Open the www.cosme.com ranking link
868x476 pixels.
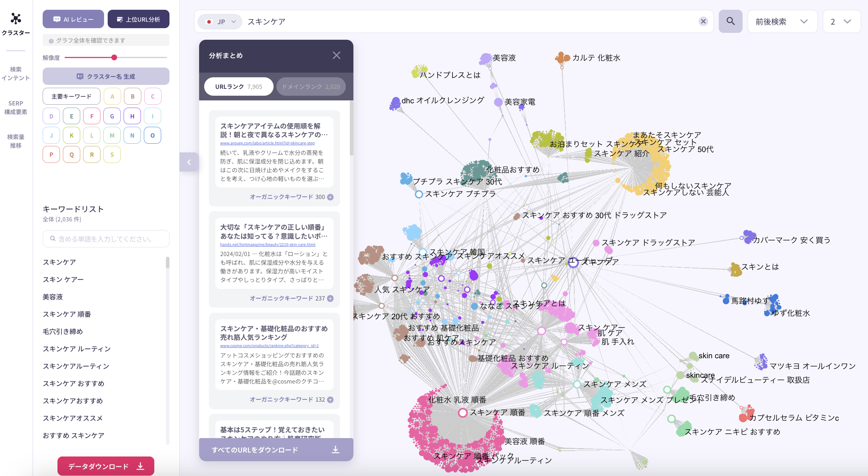coord(269,346)
